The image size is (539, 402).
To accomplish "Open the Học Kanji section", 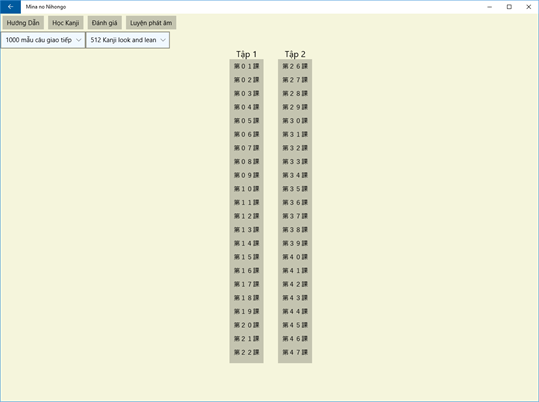I will pyautogui.click(x=66, y=23).
